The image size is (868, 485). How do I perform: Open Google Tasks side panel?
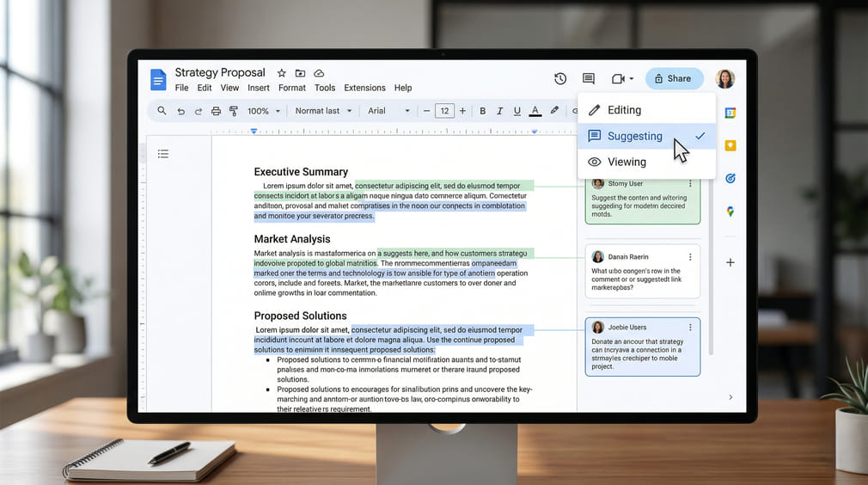730,178
